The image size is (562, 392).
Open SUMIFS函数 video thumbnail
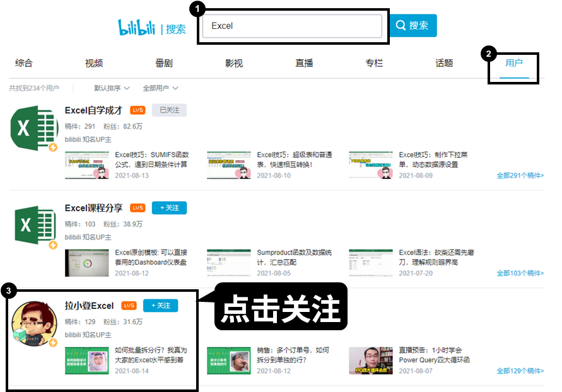tap(87, 165)
